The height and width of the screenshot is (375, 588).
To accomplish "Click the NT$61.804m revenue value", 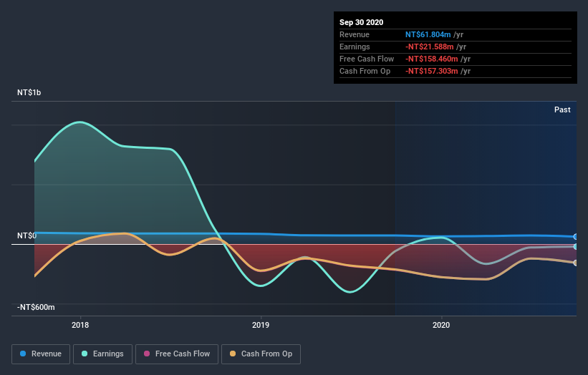I will pyautogui.click(x=428, y=34).
